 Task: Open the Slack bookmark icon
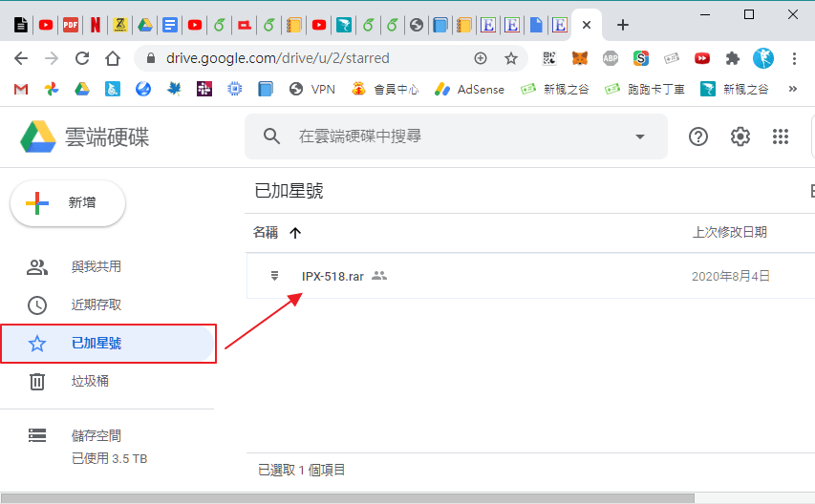pos(204,90)
